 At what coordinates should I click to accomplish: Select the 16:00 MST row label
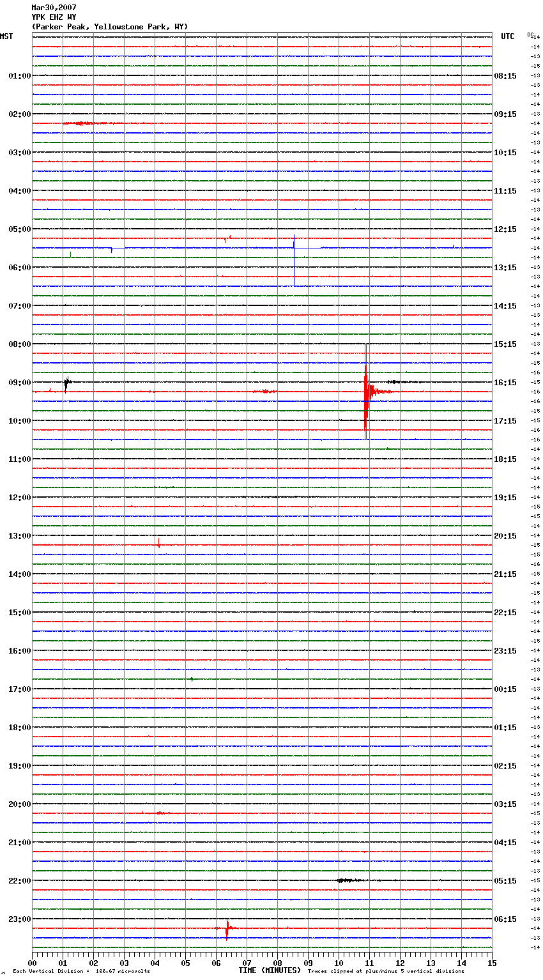coord(20,651)
